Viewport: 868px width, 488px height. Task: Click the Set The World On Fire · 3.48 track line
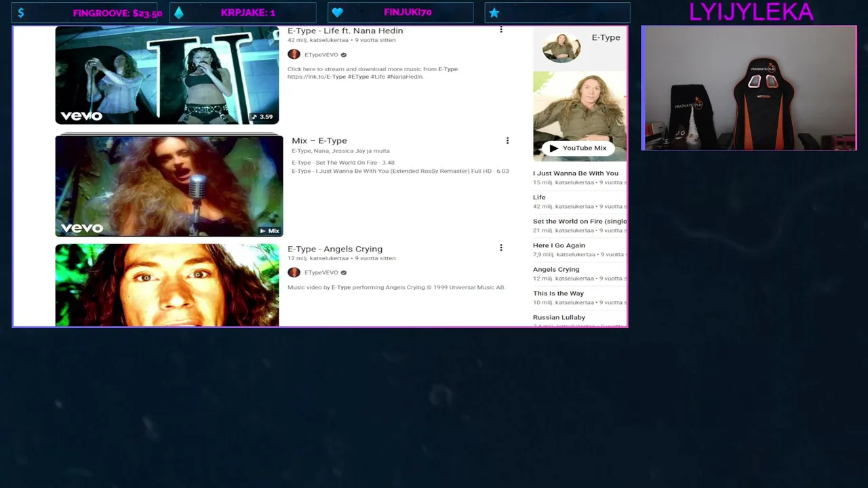click(x=343, y=163)
